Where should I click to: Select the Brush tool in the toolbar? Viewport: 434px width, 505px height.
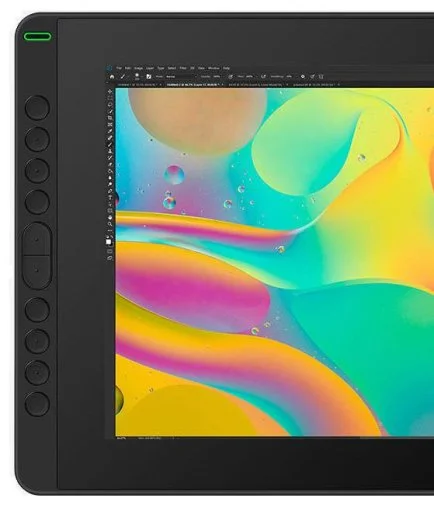point(110,144)
